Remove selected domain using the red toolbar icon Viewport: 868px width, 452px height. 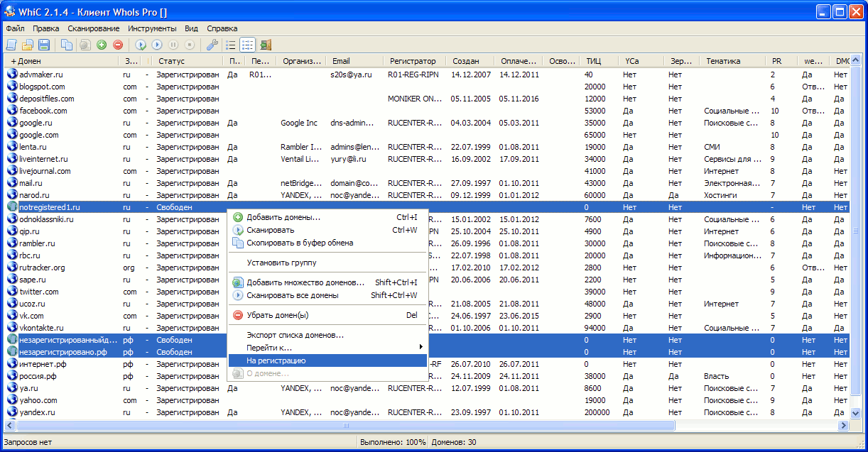point(119,44)
